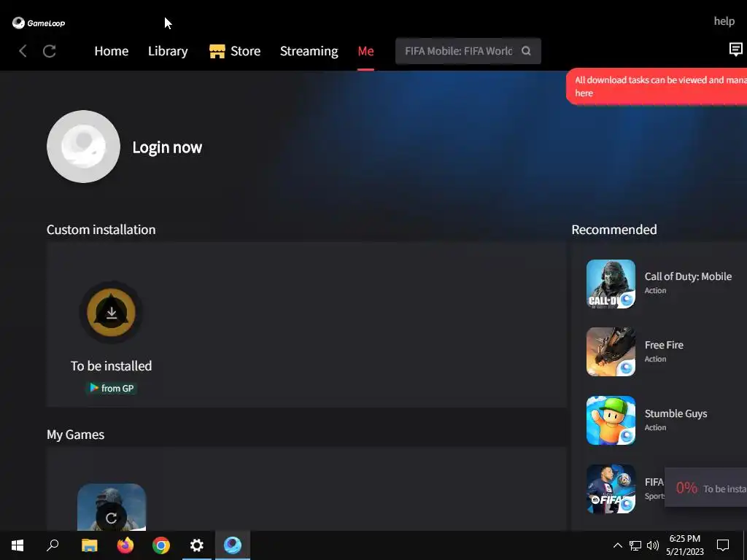Image resolution: width=747 pixels, height=560 pixels.
Task: Click the FIFA Mobile search field
Action: point(468,51)
